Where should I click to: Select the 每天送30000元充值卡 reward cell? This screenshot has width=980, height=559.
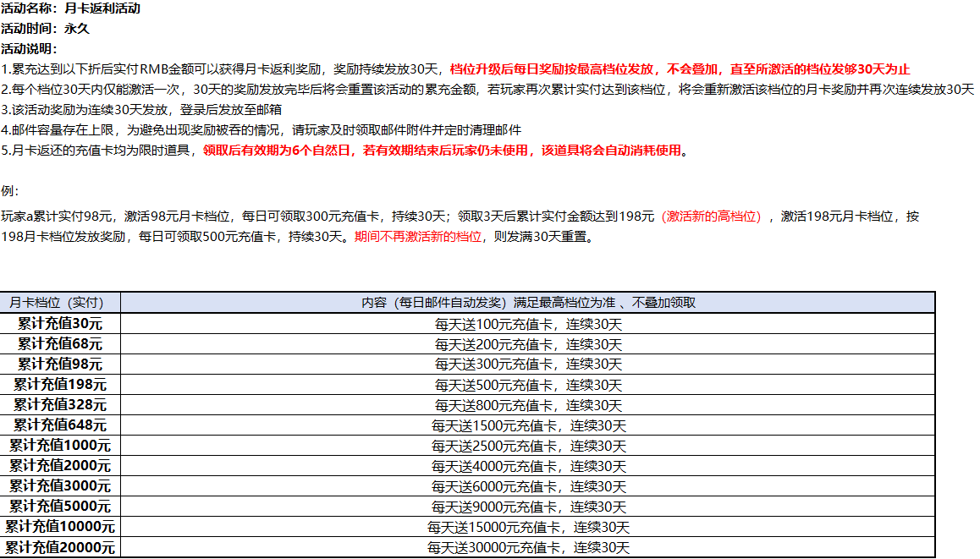tap(528, 548)
